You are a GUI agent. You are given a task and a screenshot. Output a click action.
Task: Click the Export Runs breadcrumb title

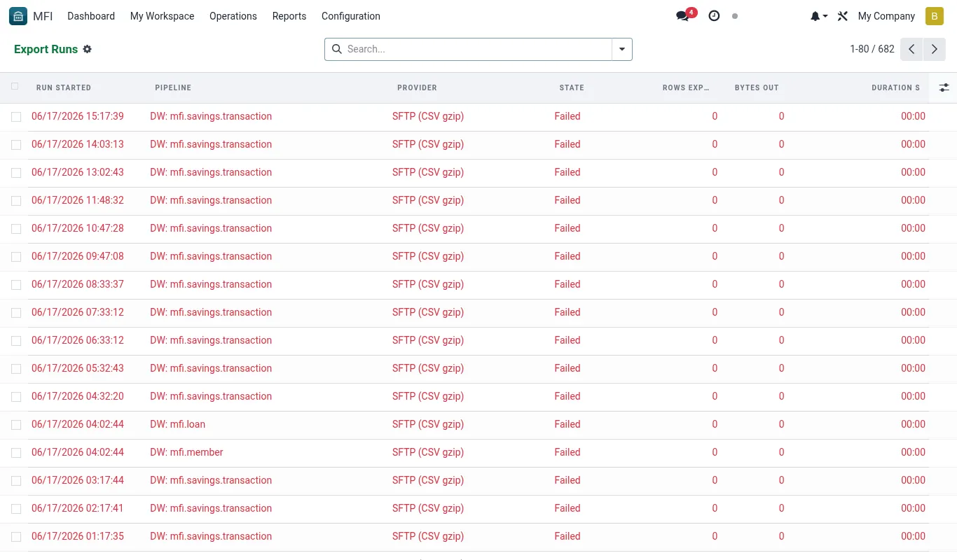(x=46, y=49)
